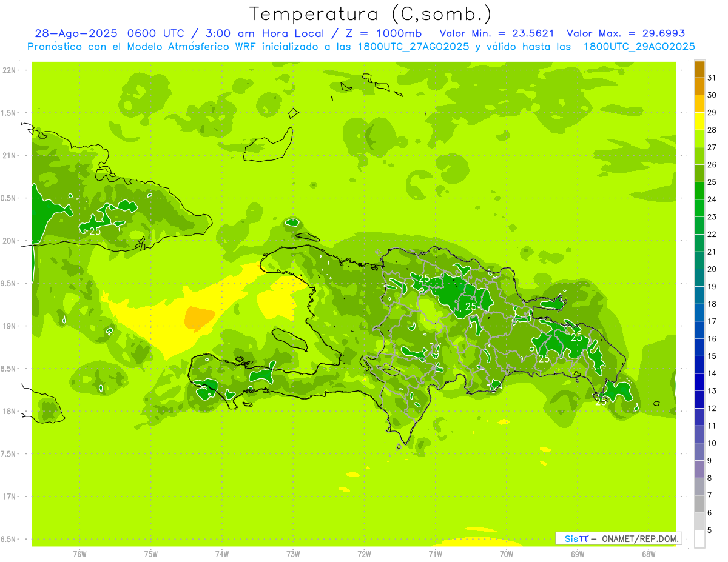Click the 'SisTT – ONAMET/REP.DOM.' credit box
Viewport: 728px width, 562px height.
[x=618, y=538]
